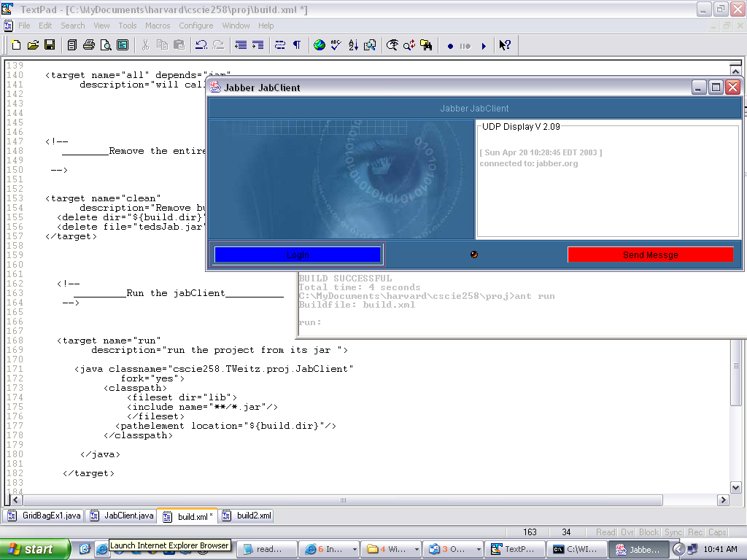Click the A-Z Sort icon
Image resolution: width=747 pixels, height=560 pixels.
[353, 45]
